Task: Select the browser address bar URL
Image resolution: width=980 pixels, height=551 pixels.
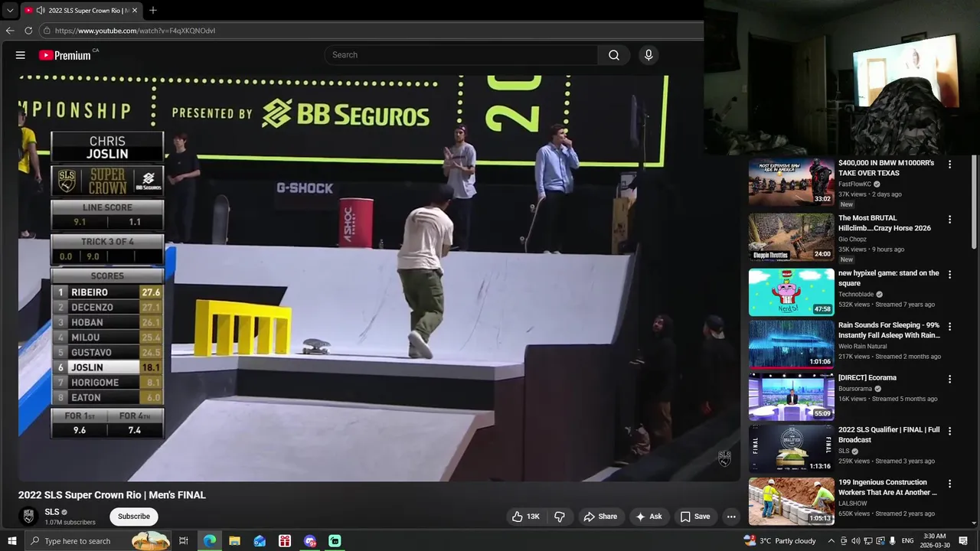Action: [x=135, y=31]
